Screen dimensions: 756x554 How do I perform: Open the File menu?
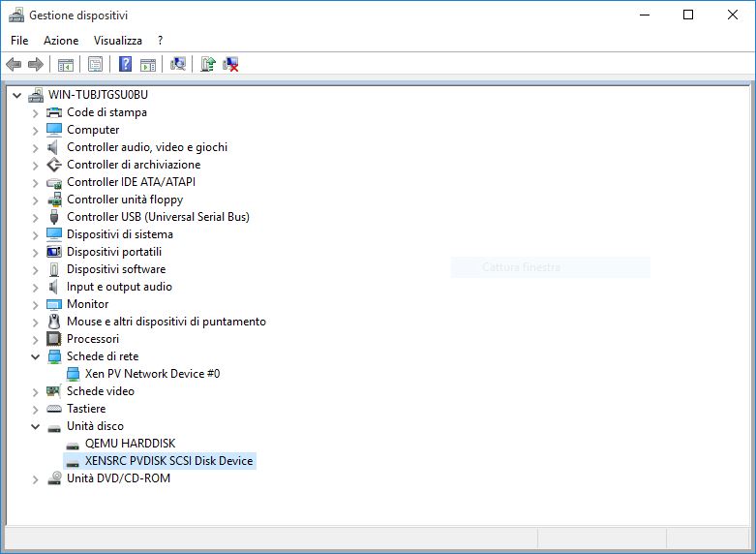click(19, 41)
